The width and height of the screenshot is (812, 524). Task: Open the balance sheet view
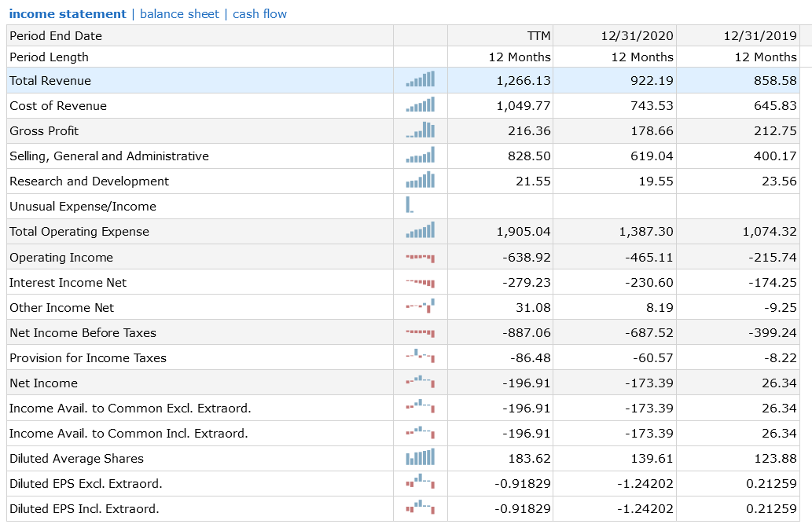click(x=180, y=13)
